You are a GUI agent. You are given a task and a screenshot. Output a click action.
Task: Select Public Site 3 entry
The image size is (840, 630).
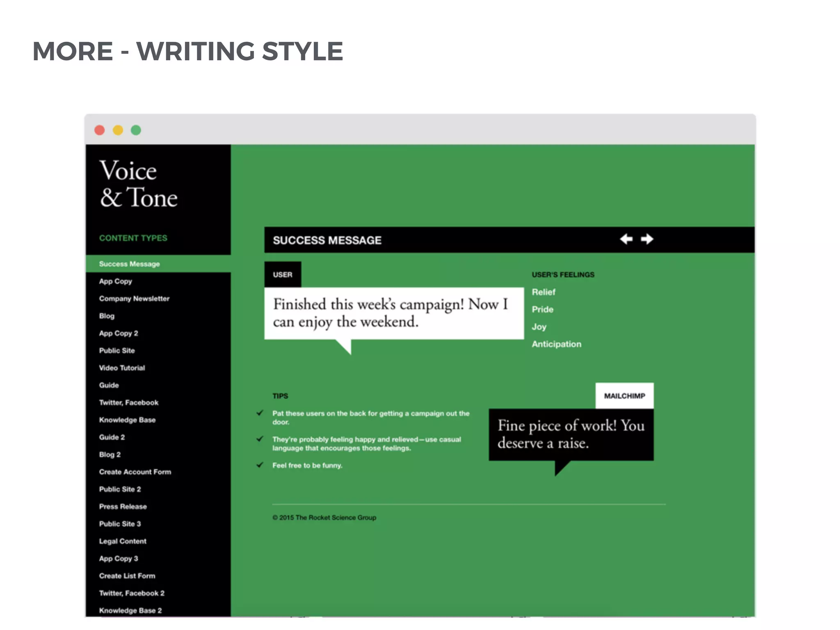[x=120, y=524]
